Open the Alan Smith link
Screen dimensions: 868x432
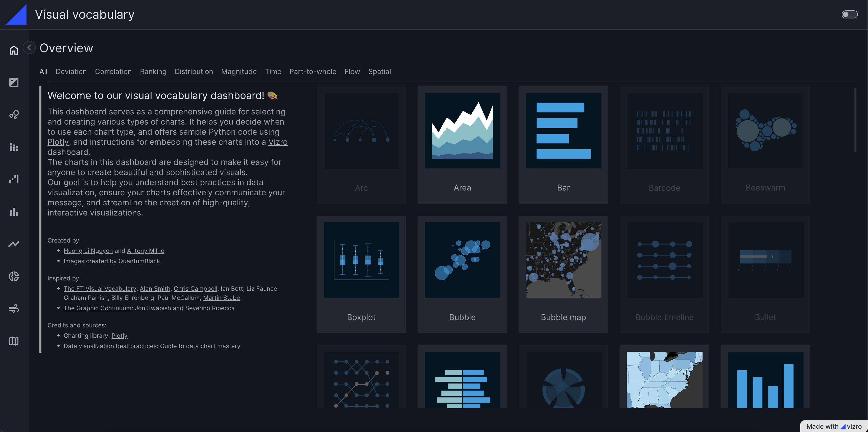pos(155,289)
